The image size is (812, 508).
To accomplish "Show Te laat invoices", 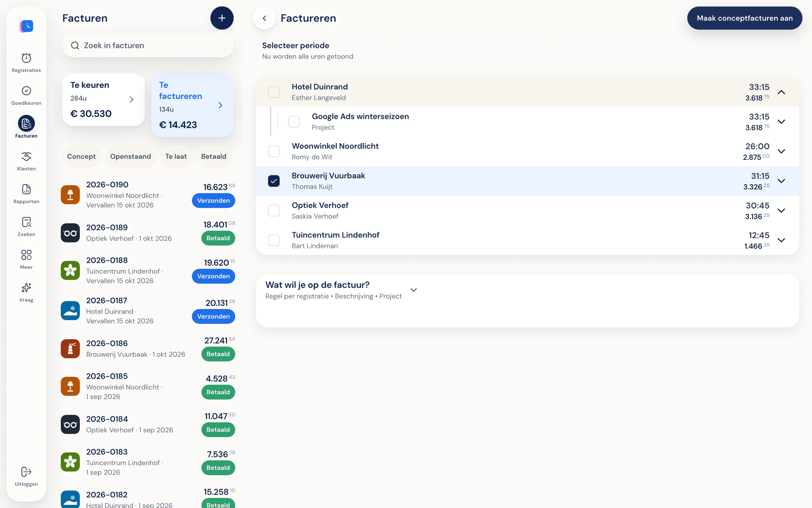I will point(176,156).
